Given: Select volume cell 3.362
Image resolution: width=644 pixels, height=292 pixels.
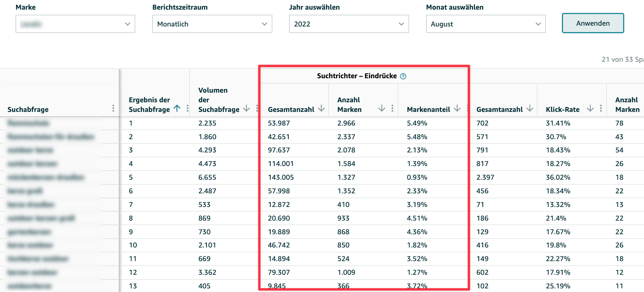Looking at the screenshot, I should [207, 272].
